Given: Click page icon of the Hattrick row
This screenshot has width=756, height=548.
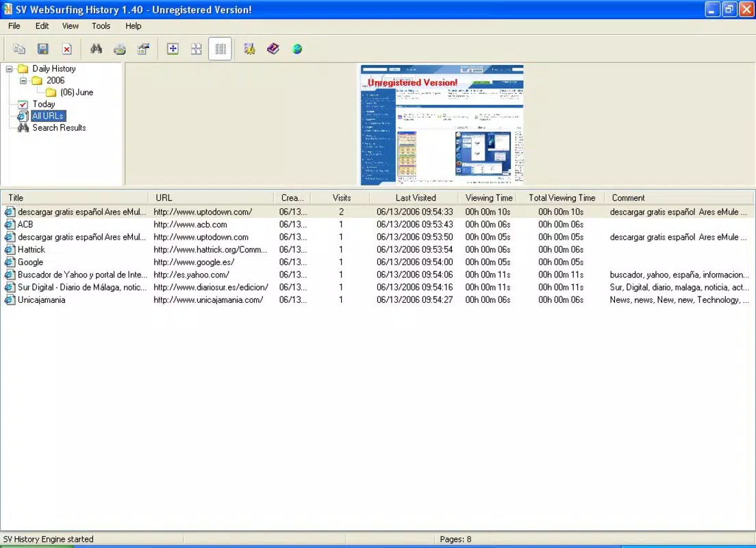Looking at the screenshot, I should (x=10, y=249).
